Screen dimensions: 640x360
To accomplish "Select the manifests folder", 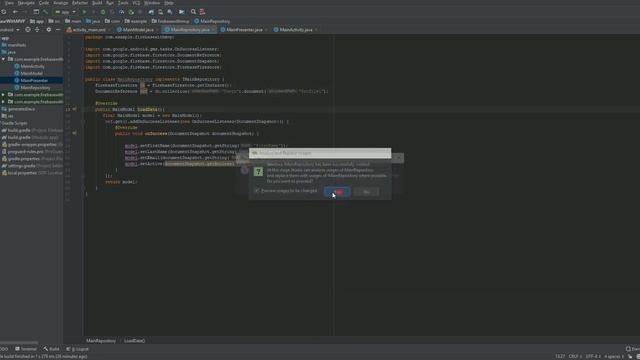I will tap(14, 45).
